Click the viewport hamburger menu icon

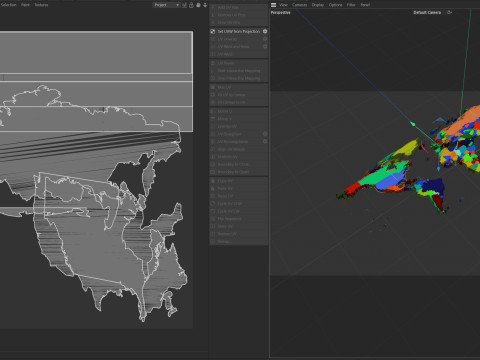274,5
